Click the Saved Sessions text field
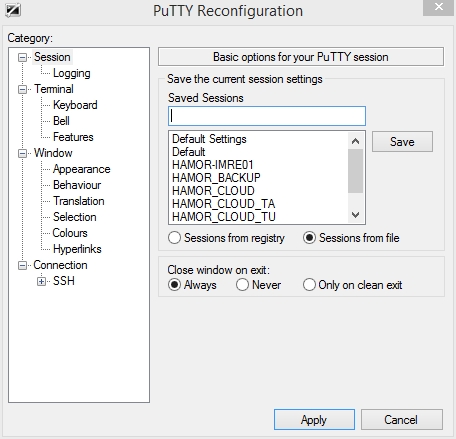 tap(267, 116)
